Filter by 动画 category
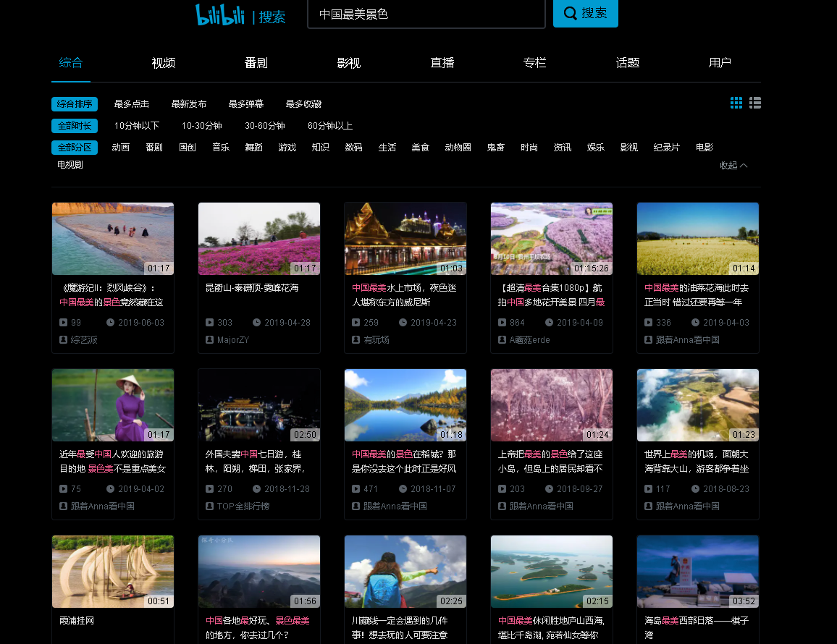 pos(121,148)
